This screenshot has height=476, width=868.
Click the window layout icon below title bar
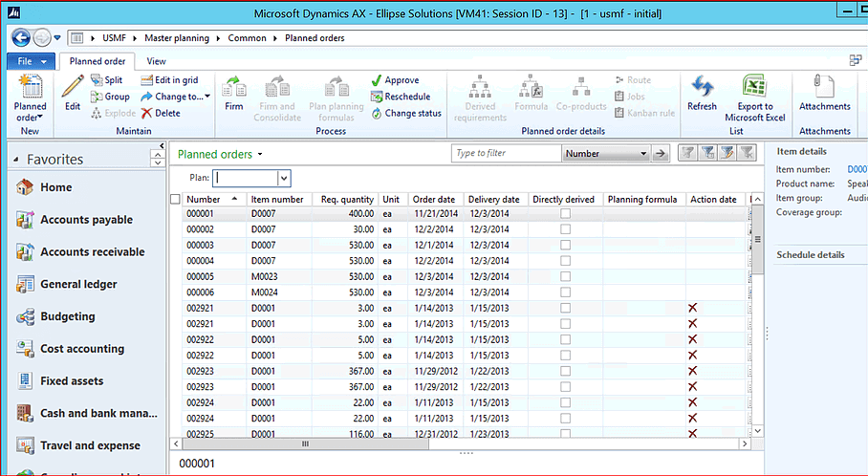pos(856,60)
